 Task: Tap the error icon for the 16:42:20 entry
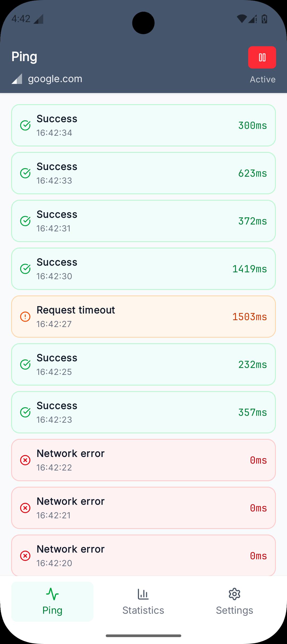[x=25, y=556]
